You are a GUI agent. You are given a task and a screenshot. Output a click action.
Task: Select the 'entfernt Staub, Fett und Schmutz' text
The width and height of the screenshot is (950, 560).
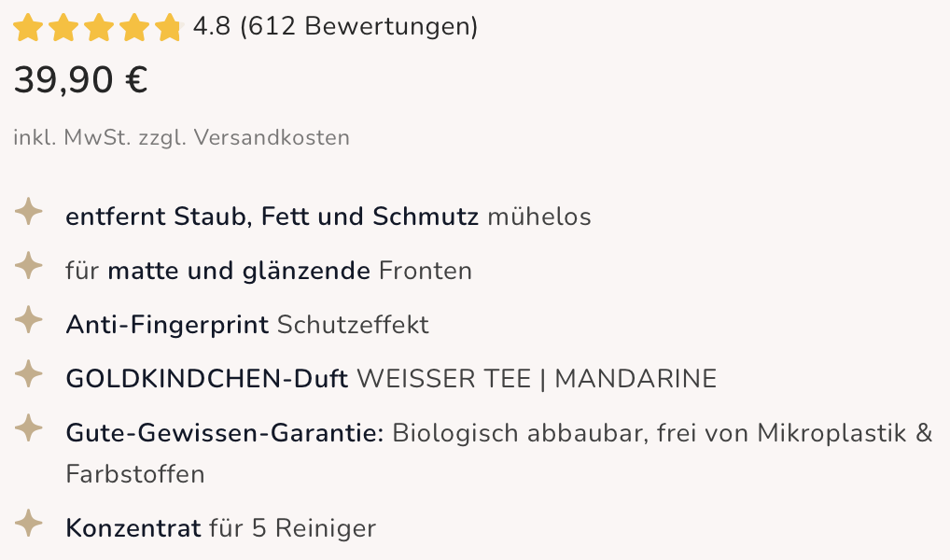coord(272,217)
